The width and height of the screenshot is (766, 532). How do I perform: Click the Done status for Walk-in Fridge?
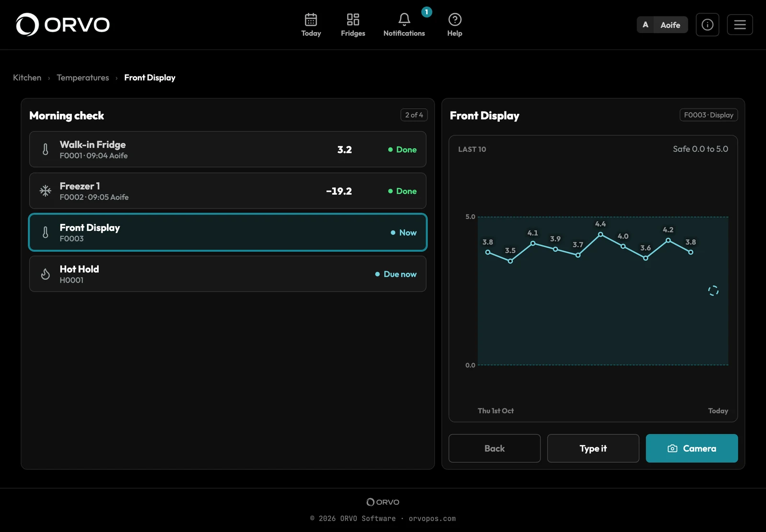402,149
